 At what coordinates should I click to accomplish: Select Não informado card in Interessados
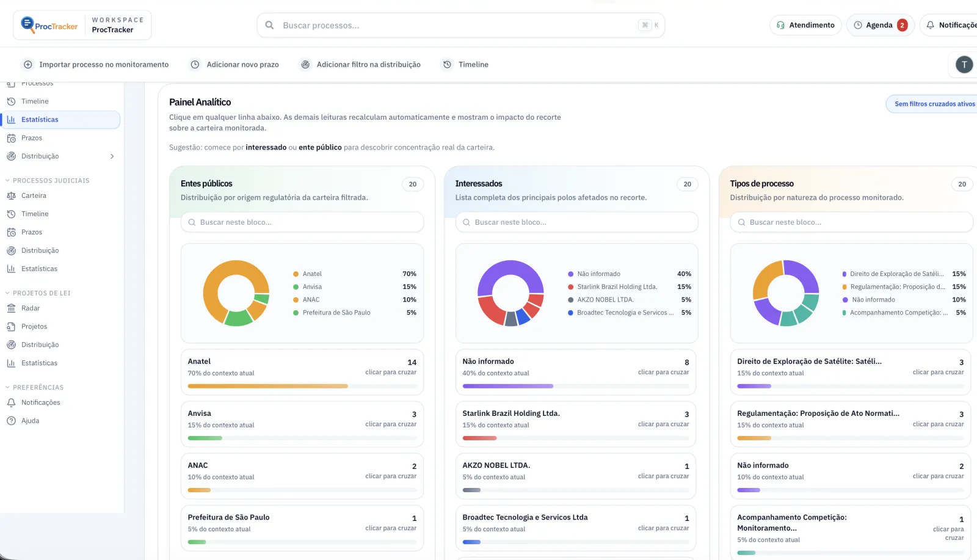[575, 372]
